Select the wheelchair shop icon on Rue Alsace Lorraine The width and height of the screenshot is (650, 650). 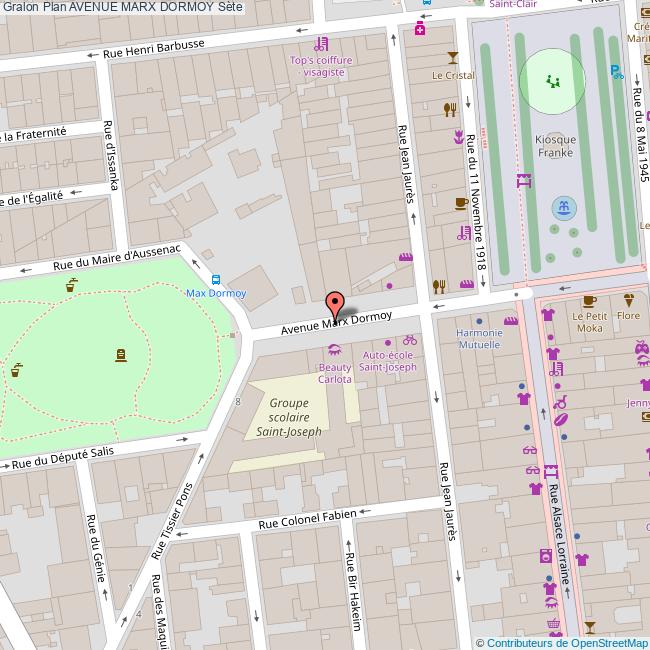point(561,404)
